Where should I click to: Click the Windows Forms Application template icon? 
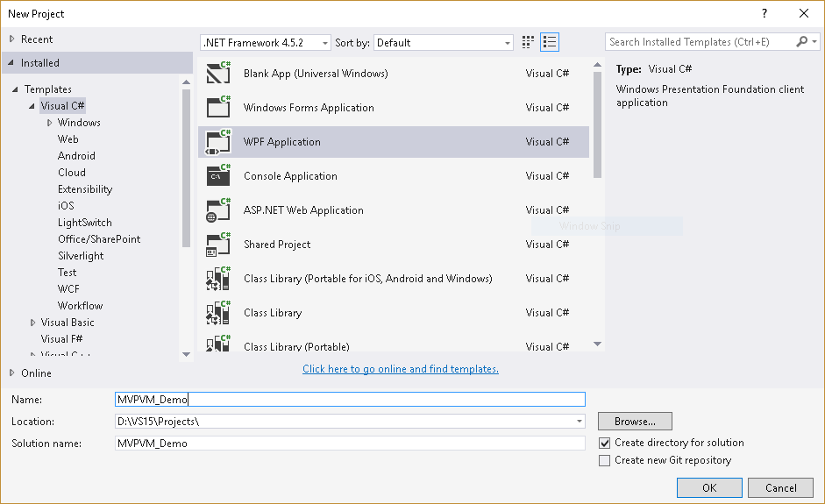click(x=218, y=107)
